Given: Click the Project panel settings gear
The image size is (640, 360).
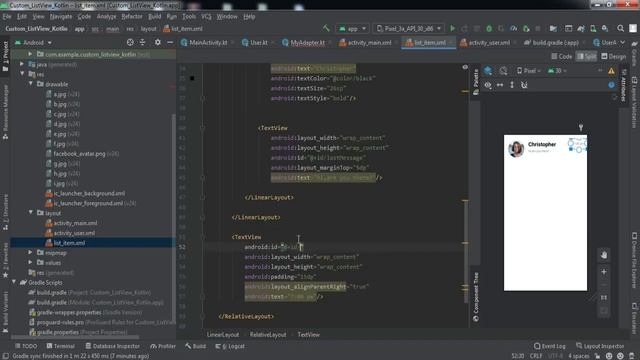Looking at the screenshot, I should click(158, 42).
